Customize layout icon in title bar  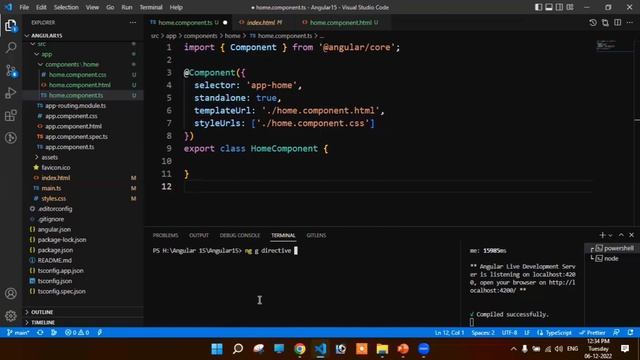(570, 7)
